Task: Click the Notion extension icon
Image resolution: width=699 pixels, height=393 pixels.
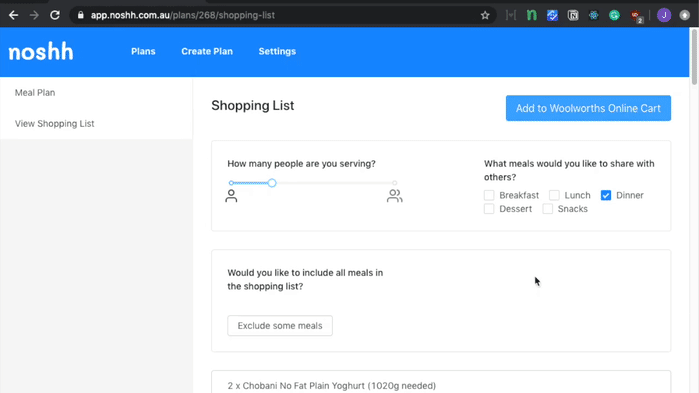Action: pos(573,15)
